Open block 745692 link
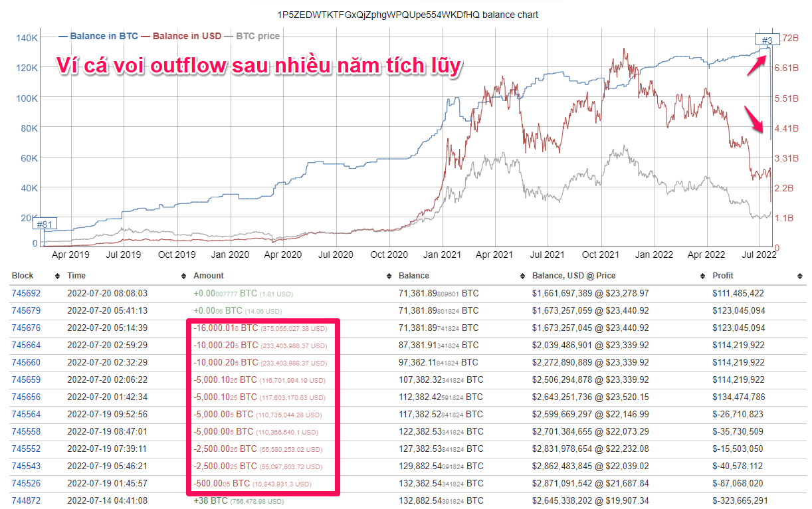Viewport: 812px width, 509px height. click(x=26, y=293)
